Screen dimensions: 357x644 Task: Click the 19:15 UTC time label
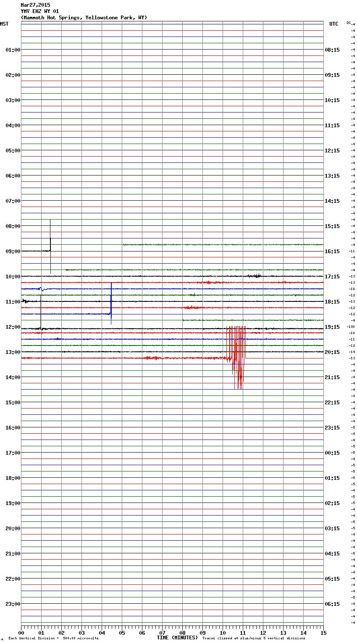coord(332,327)
